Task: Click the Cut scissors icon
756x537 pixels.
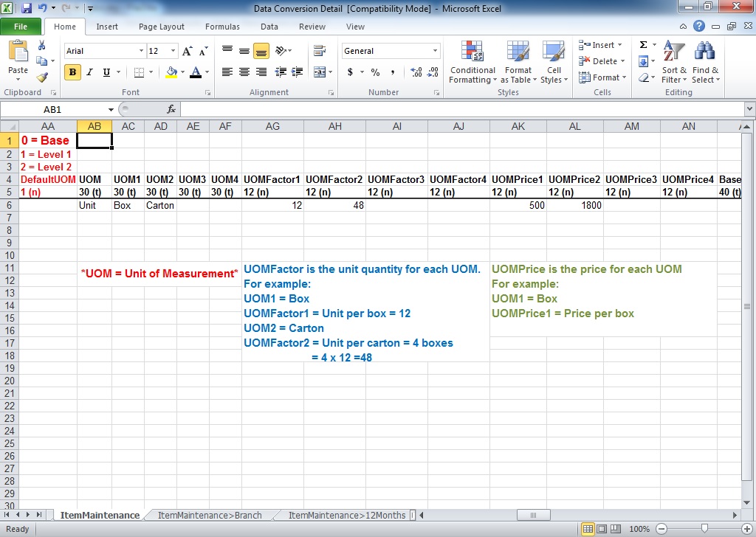Action: click(x=42, y=46)
